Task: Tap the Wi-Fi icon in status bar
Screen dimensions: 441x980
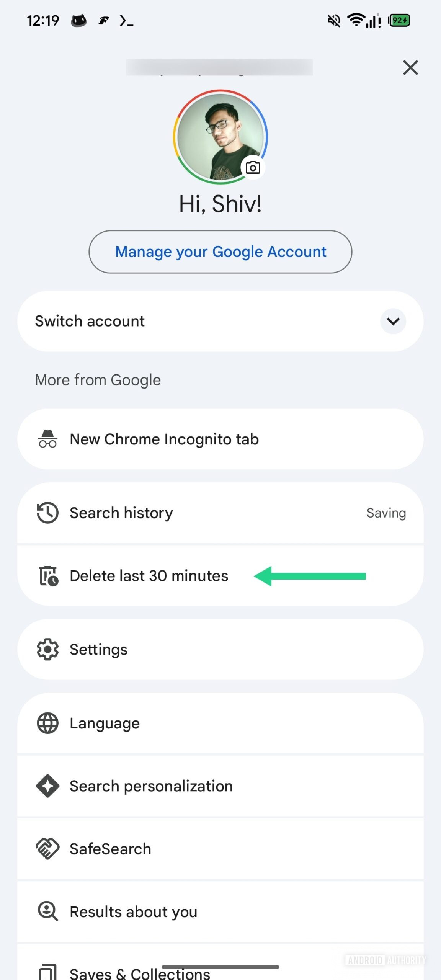Action: [x=356, y=20]
